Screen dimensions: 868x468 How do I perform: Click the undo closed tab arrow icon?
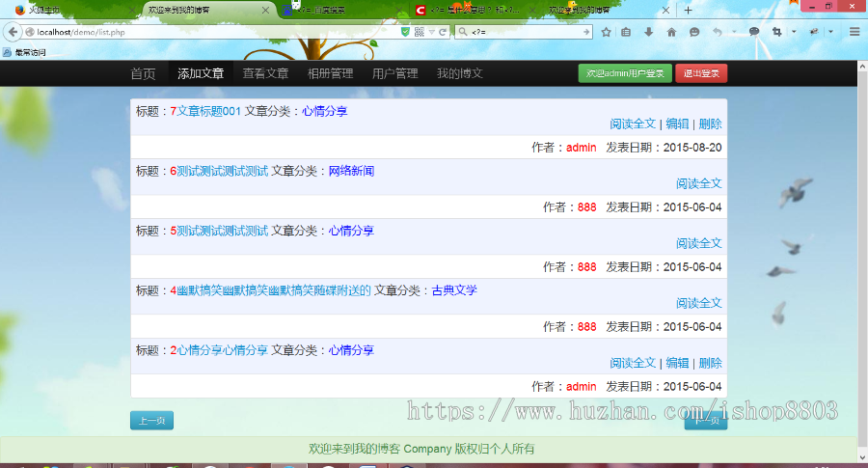[718, 32]
